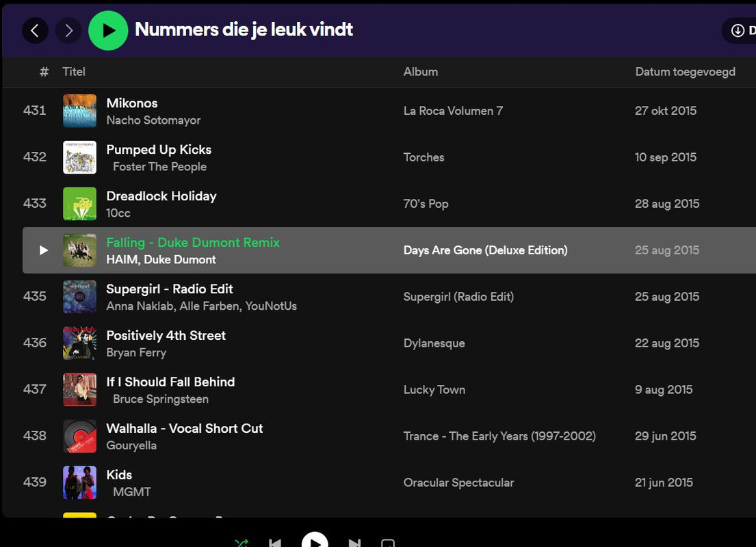The width and height of the screenshot is (756, 547).
Task: Open artist Gouryella
Action: tap(131, 446)
